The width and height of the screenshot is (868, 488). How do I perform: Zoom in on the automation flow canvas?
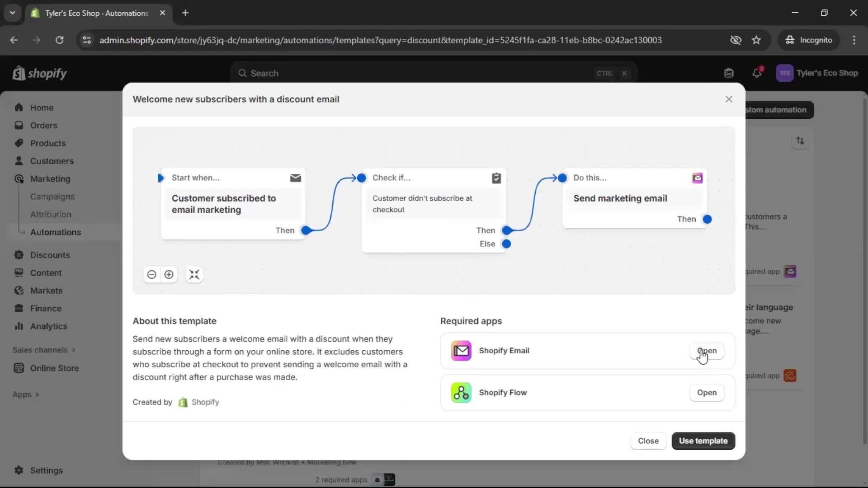[168, 274]
